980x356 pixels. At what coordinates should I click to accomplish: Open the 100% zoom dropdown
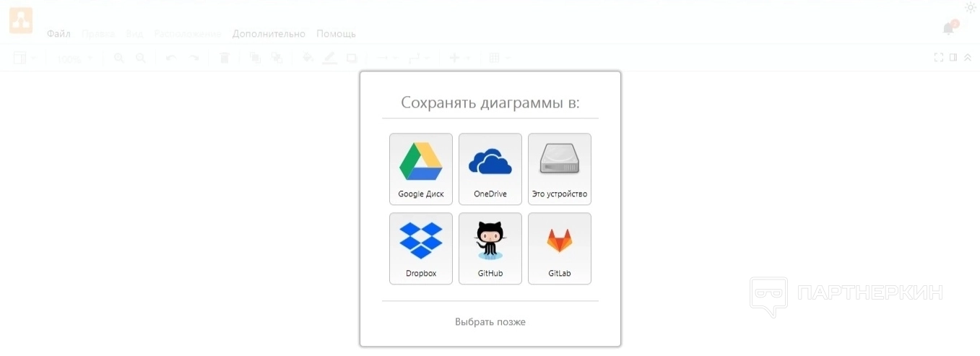[74, 58]
